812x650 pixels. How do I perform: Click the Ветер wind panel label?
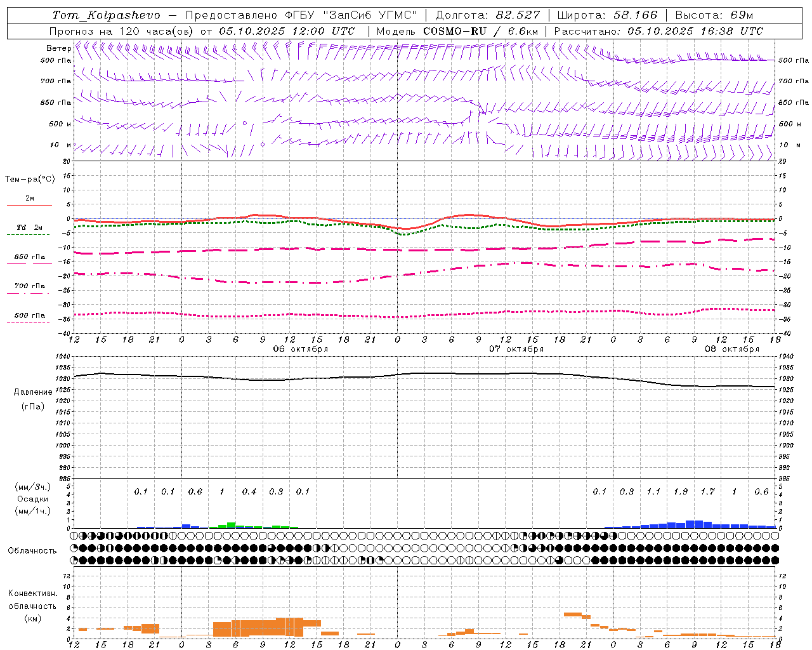pyautogui.click(x=58, y=48)
